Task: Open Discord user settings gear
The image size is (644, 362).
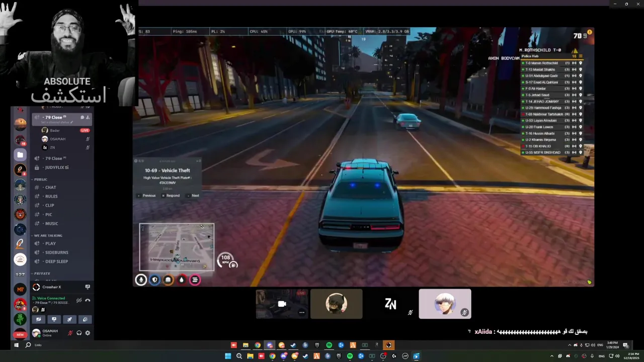Action: [x=88, y=333]
